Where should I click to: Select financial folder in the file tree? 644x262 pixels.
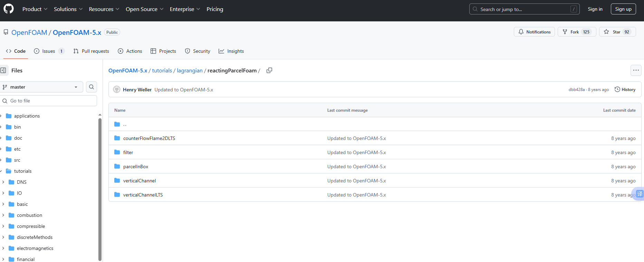coord(26,259)
